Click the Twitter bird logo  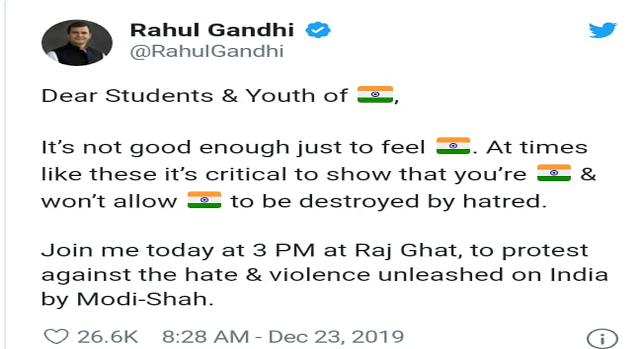click(x=603, y=30)
